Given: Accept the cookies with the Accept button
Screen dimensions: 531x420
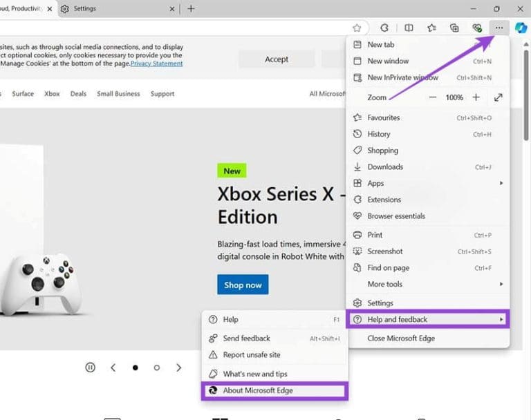Looking at the screenshot, I should [x=277, y=59].
